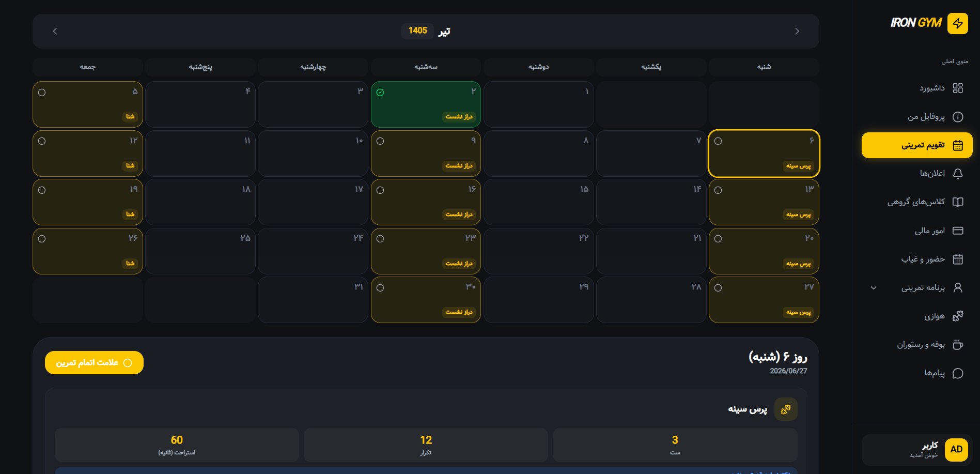Click the حضور و غیاب calendar icon
This screenshot has height=474, width=980.
[958, 259]
